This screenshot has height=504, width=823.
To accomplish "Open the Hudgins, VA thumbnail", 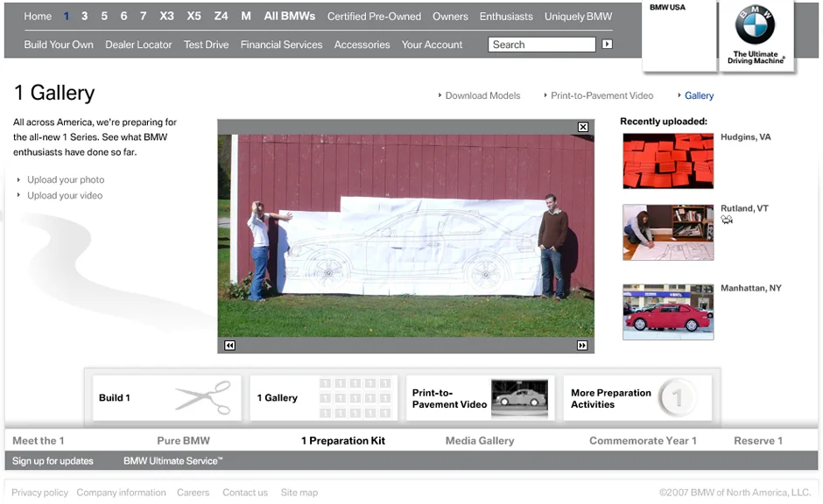I will click(668, 160).
